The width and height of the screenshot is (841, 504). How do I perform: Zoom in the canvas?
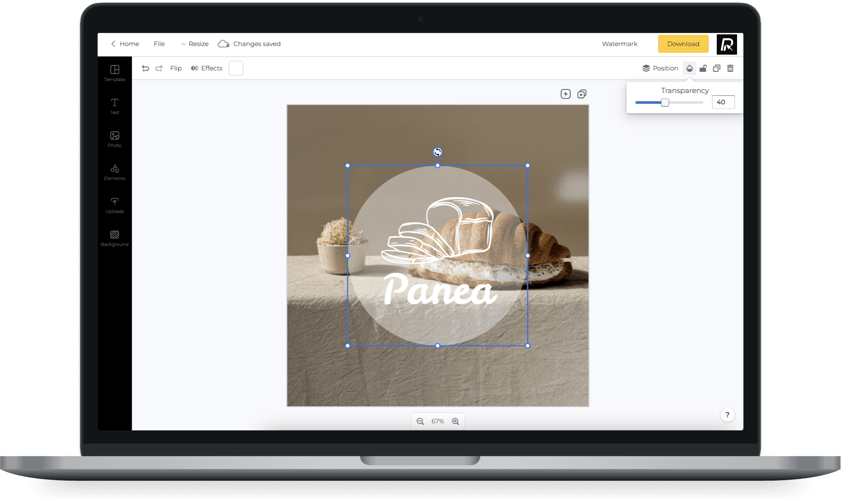click(x=456, y=421)
